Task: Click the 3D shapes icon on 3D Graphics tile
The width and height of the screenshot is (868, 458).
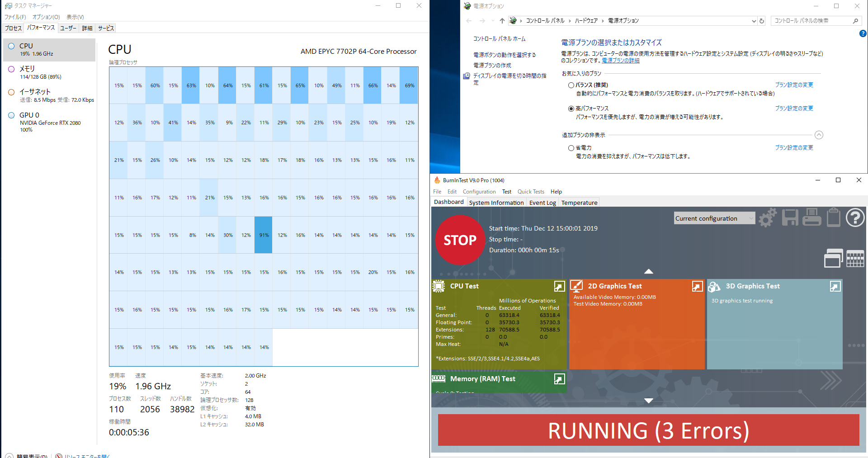Action: click(714, 286)
